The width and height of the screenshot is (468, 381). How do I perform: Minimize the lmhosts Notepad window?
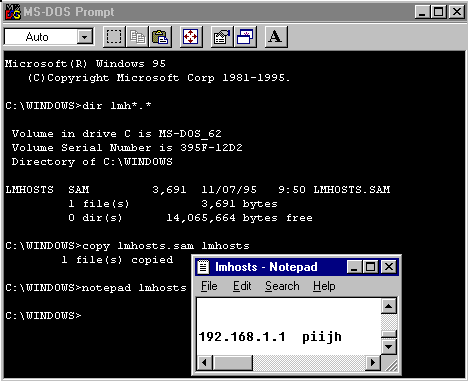354,267
